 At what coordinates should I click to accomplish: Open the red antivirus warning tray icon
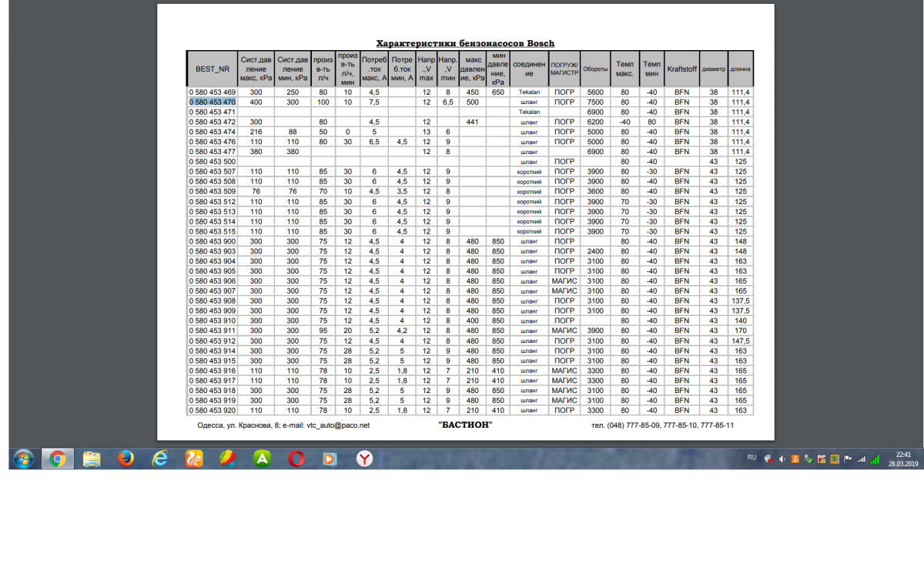822,459
